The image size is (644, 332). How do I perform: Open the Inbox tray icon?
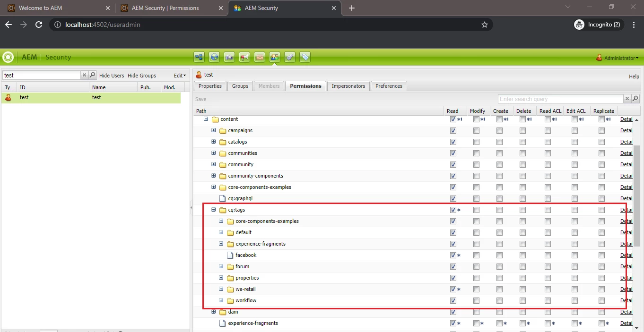(260, 57)
